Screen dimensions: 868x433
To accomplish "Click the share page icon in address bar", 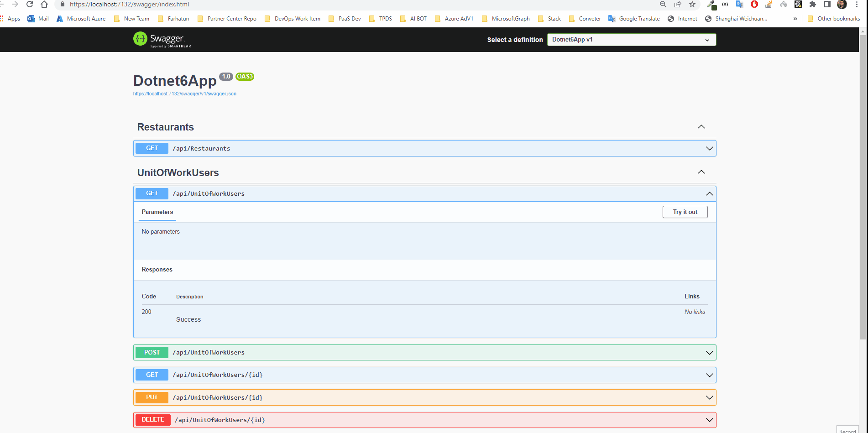I will [678, 4].
